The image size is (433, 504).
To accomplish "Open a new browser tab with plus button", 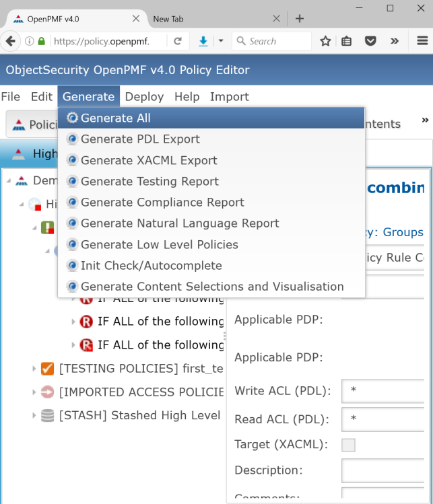I will pos(300,19).
